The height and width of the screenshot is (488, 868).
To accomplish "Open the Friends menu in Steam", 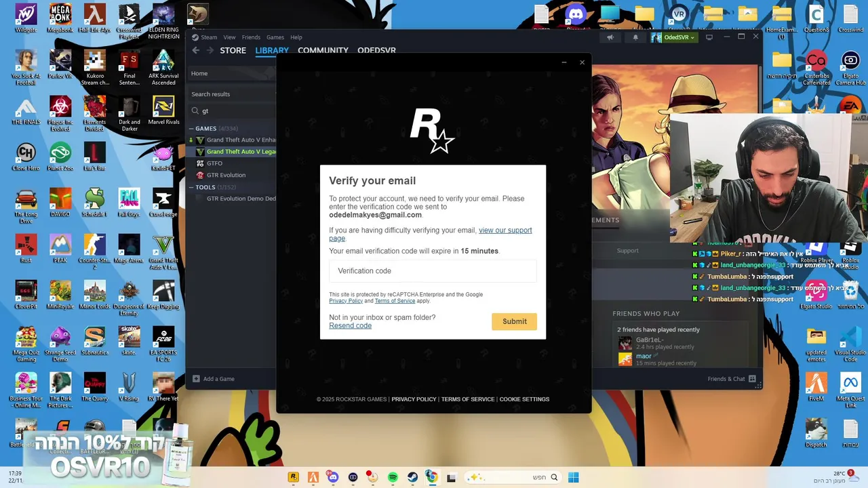I will coord(251,37).
